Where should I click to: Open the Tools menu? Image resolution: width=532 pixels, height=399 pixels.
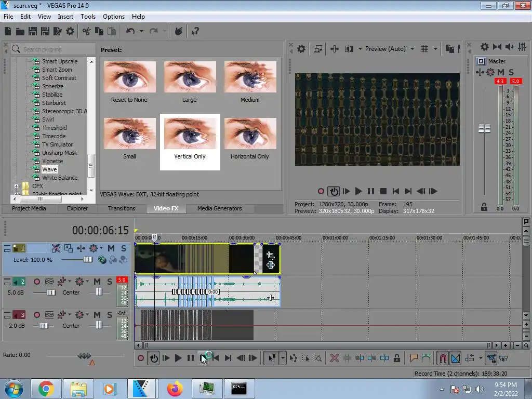pos(88,16)
